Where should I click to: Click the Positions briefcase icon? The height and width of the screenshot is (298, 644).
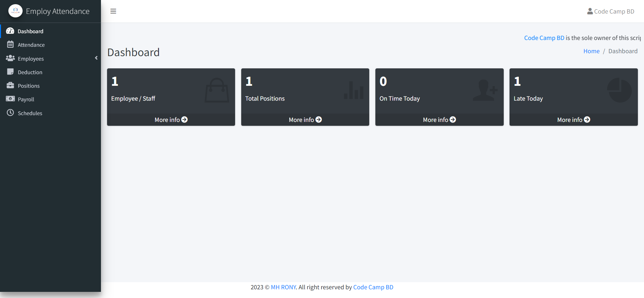click(x=10, y=85)
